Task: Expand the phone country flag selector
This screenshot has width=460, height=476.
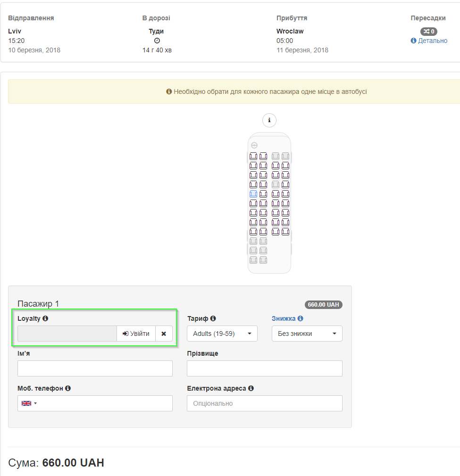Action: [x=29, y=403]
